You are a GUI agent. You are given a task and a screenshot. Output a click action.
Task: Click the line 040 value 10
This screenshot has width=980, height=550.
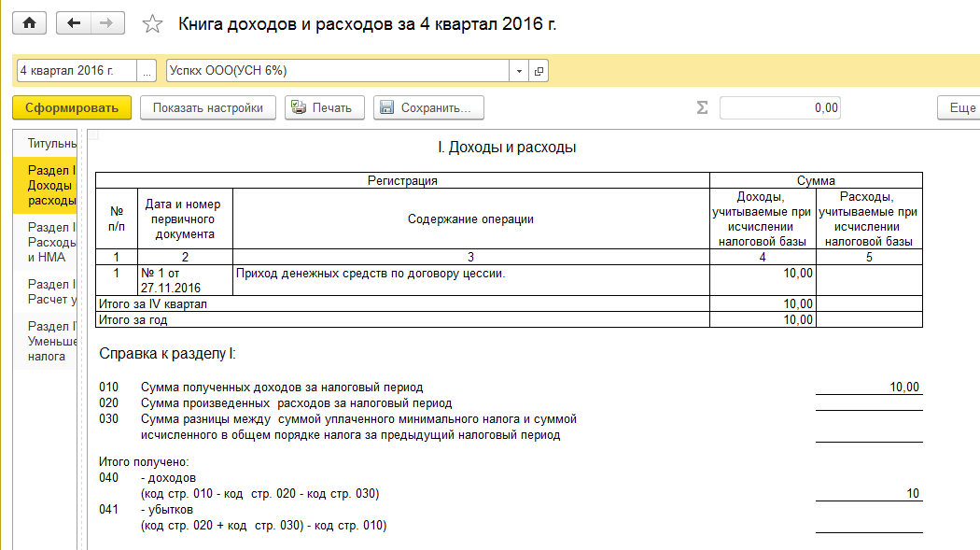pos(869,494)
